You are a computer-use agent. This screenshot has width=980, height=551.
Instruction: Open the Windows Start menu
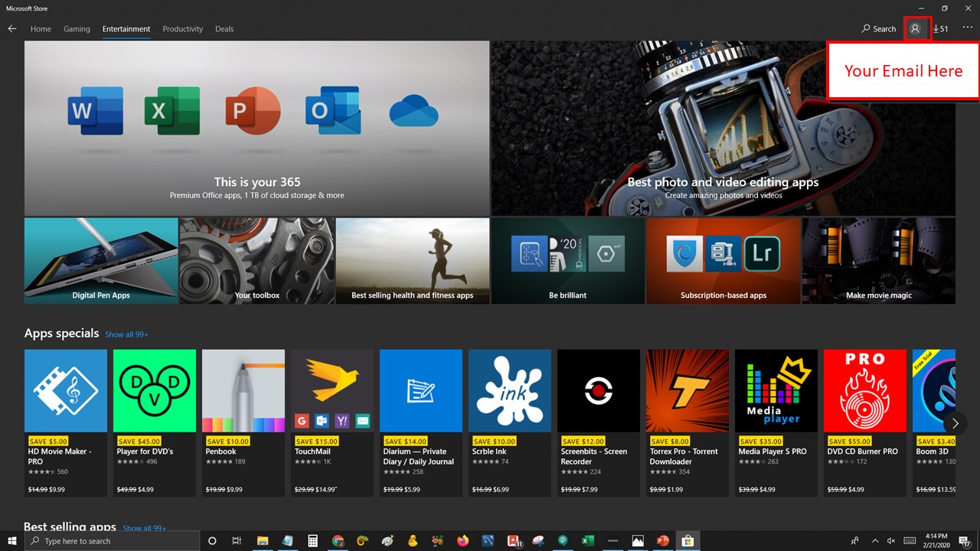coord(11,541)
